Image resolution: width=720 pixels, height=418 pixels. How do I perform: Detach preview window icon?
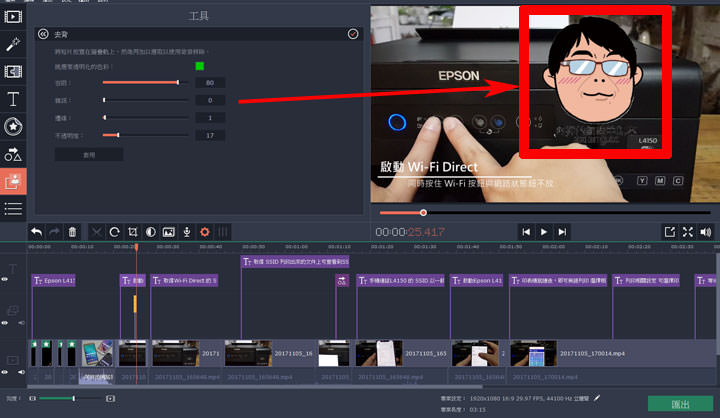(x=670, y=232)
